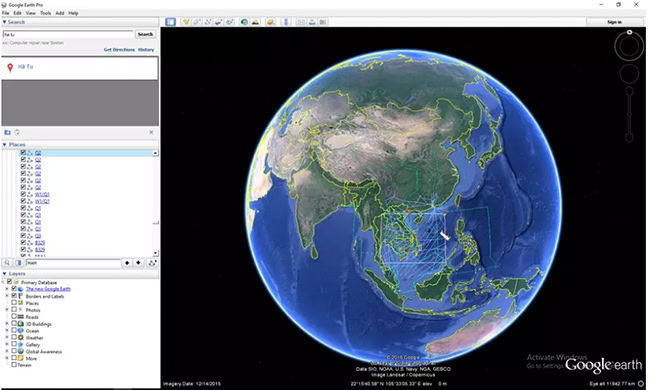
Task: Select the Add Polygon tool
Action: tap(197, 22)
